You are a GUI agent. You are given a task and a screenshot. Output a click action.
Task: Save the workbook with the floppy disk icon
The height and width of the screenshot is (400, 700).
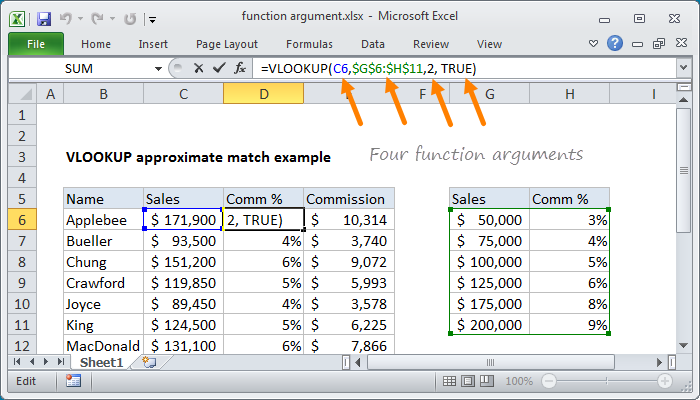pos(44,19)
